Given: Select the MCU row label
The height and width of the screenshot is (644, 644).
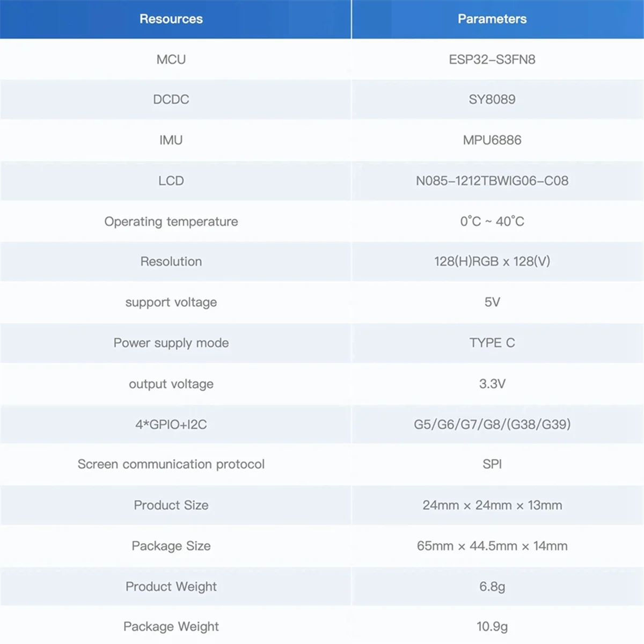Looking at the screenshot, I should pos(171,60).
